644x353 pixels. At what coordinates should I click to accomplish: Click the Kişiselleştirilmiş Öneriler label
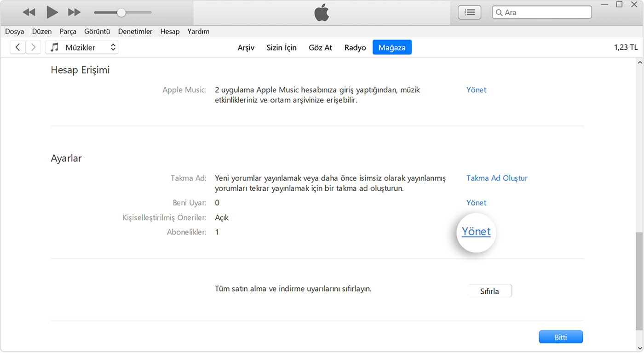(164, 217)
